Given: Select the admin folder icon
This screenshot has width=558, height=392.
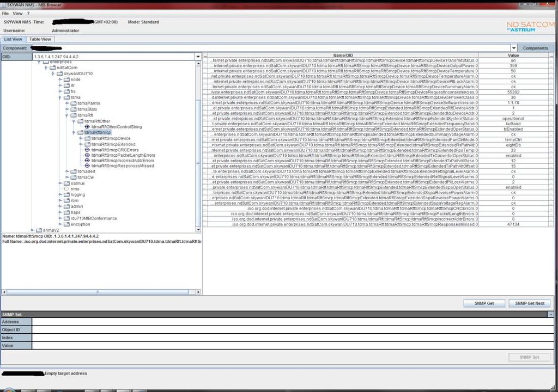Looking at the screenshot, I should click(x=66, y=206).
